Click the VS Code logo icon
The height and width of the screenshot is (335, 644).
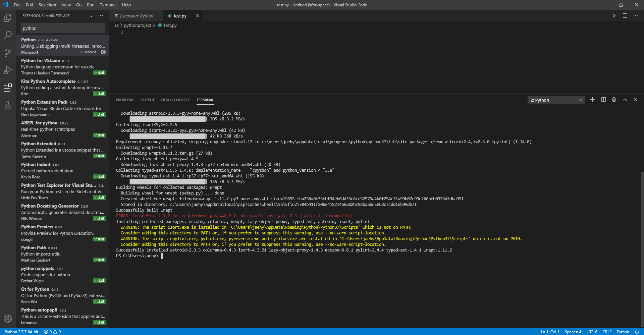(6, 5)
